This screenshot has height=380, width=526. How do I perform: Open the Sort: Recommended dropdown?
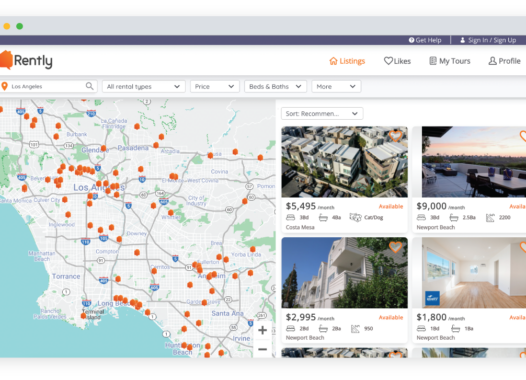[322, 114]
